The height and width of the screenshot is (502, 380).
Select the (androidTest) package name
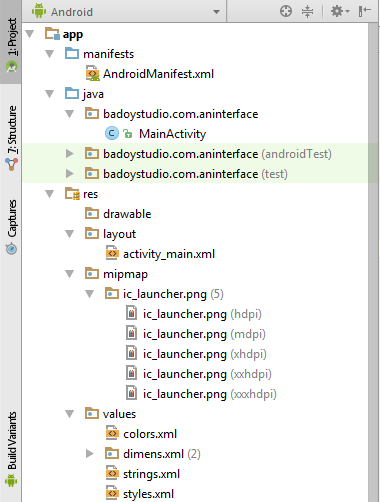[x=217, y=154]
